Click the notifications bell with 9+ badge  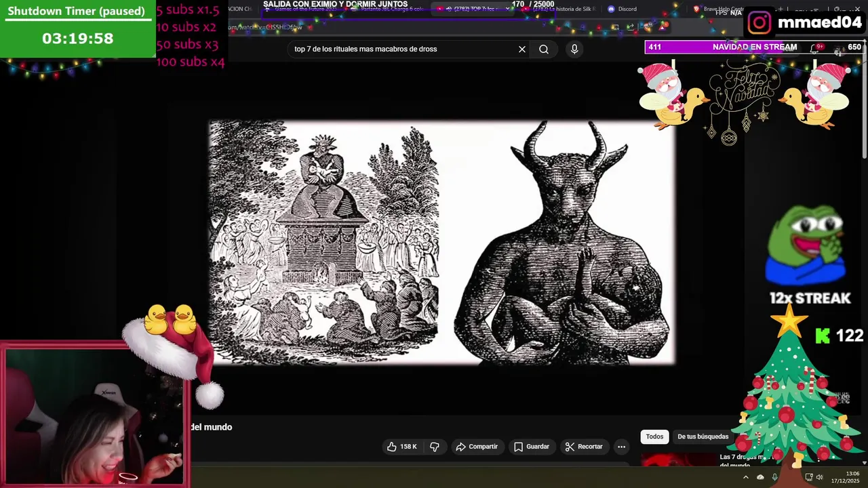pos(816,47)
